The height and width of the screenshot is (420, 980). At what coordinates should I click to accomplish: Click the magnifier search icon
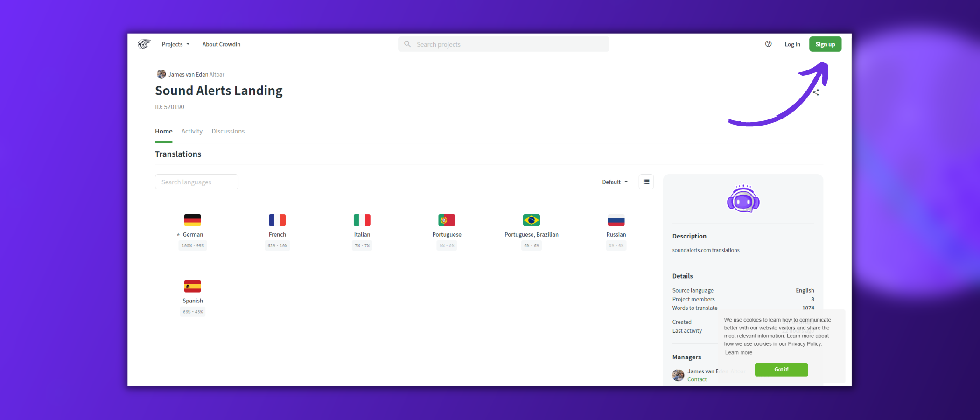[x=407, y=44]
